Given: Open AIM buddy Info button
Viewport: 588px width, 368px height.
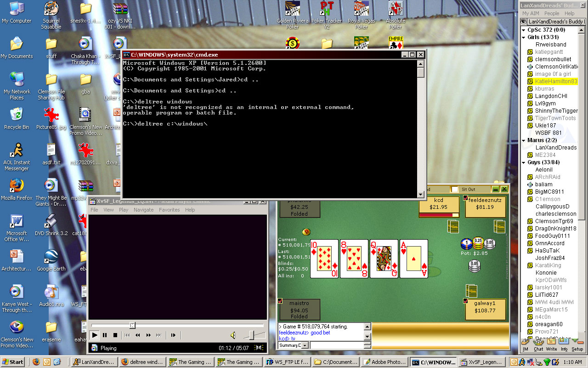Looking at the screenshot, I should 564,345.
